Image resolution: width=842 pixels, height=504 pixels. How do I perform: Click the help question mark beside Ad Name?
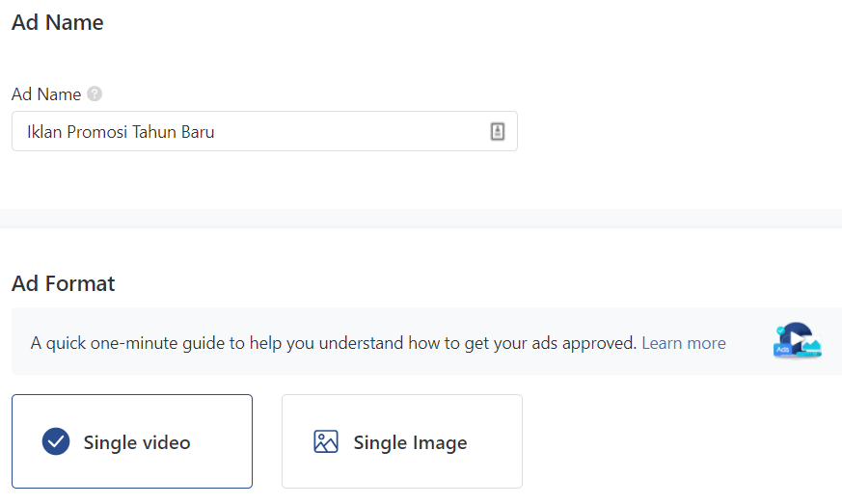pos(95,94)
